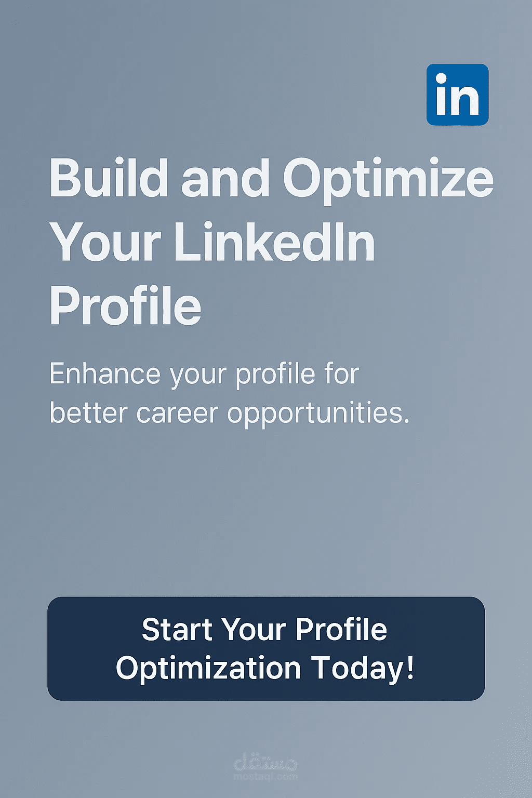
Task: Click the word "Optimization" inside the button
Action: click(208, 669)
